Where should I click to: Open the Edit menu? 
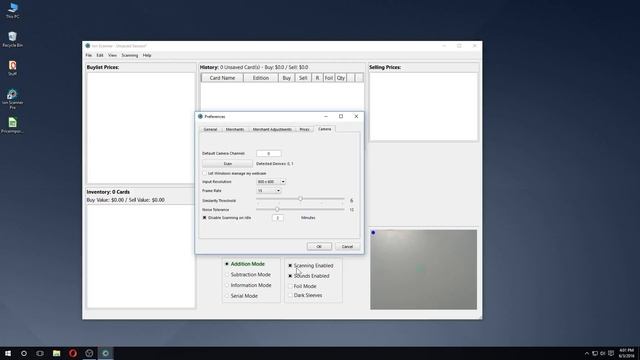[x=100, y=55]
